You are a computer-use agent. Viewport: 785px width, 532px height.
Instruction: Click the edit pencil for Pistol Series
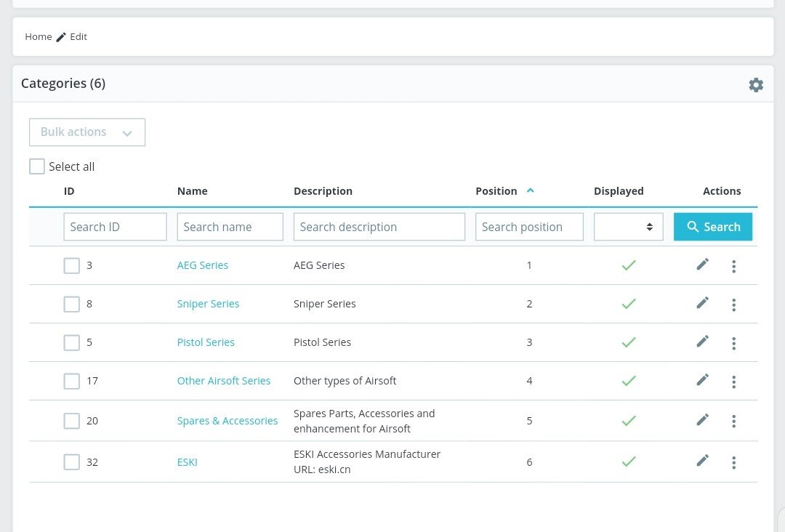coord(702,342)
